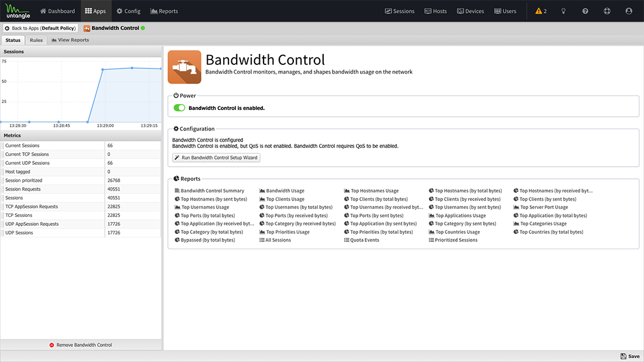Open Top Usernames (by total bytes) report
Screen dimensions: 644x362
click(x=296, y=207)
